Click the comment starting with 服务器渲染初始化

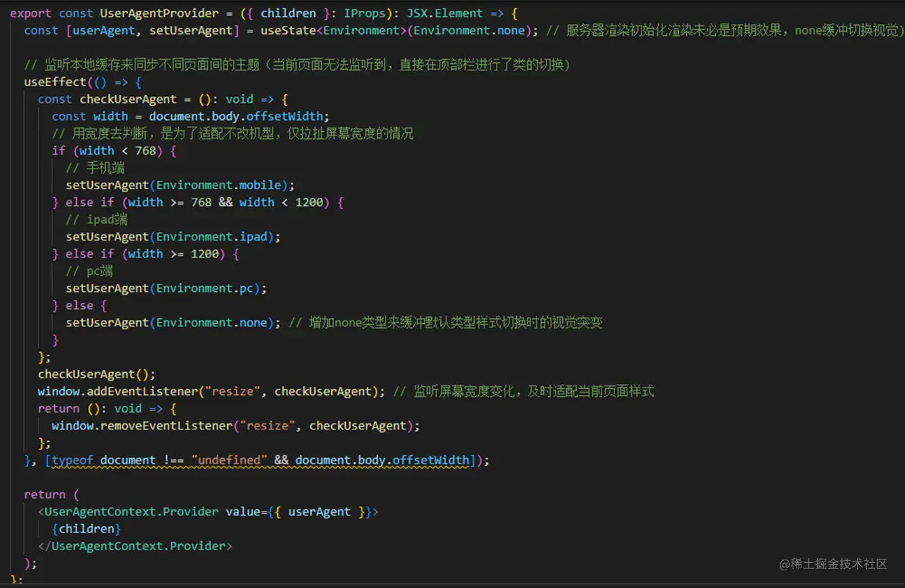(x=725, y=30)
